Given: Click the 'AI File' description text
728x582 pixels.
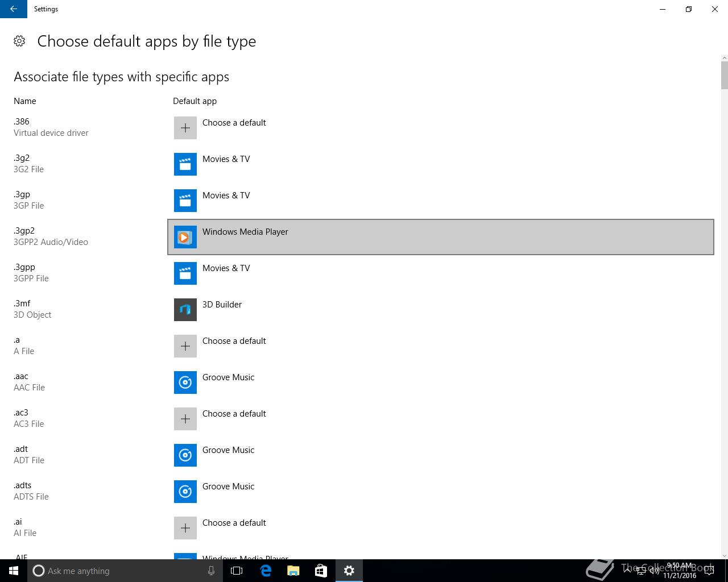Looking at the screenshot, I should (x=25, y=533).
